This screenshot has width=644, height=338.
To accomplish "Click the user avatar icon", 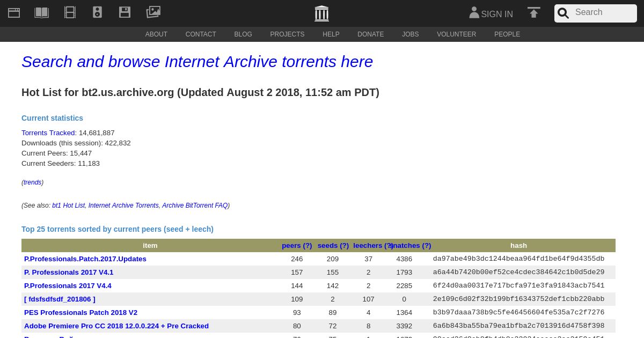I will click(x=474, y=12).
